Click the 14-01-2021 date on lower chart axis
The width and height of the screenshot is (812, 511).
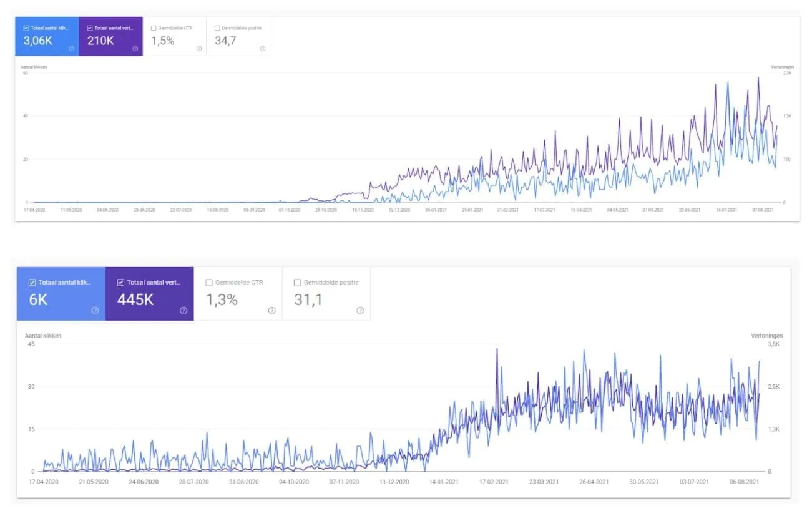pos(443,482)
